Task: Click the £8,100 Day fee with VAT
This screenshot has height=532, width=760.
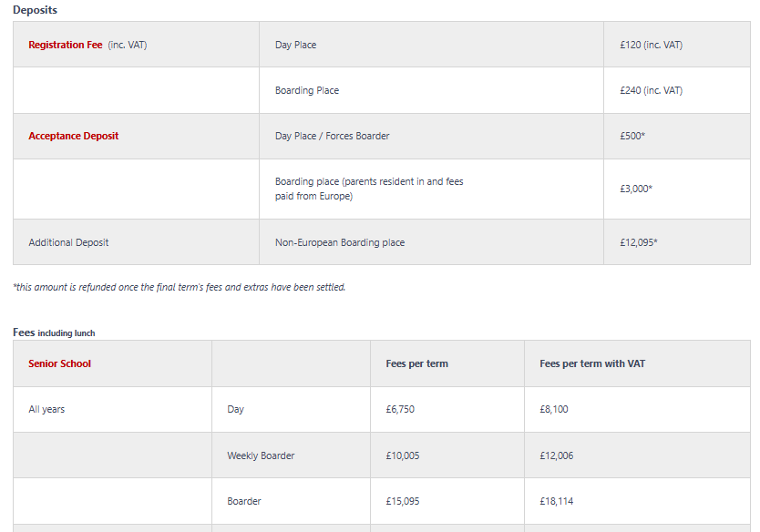Action: point(553,409)
